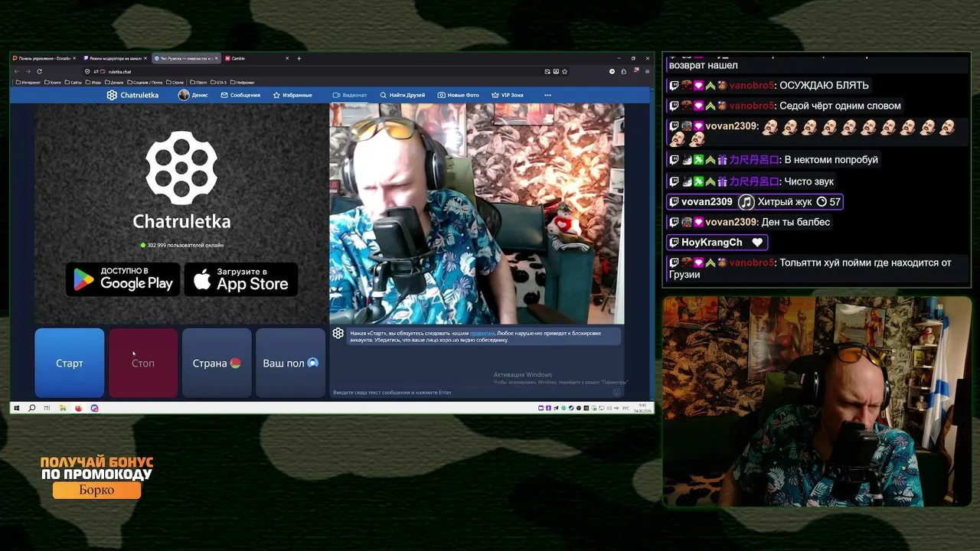Bookmark this page with star icon
This screenshot has height=551, width=980.
565,71
